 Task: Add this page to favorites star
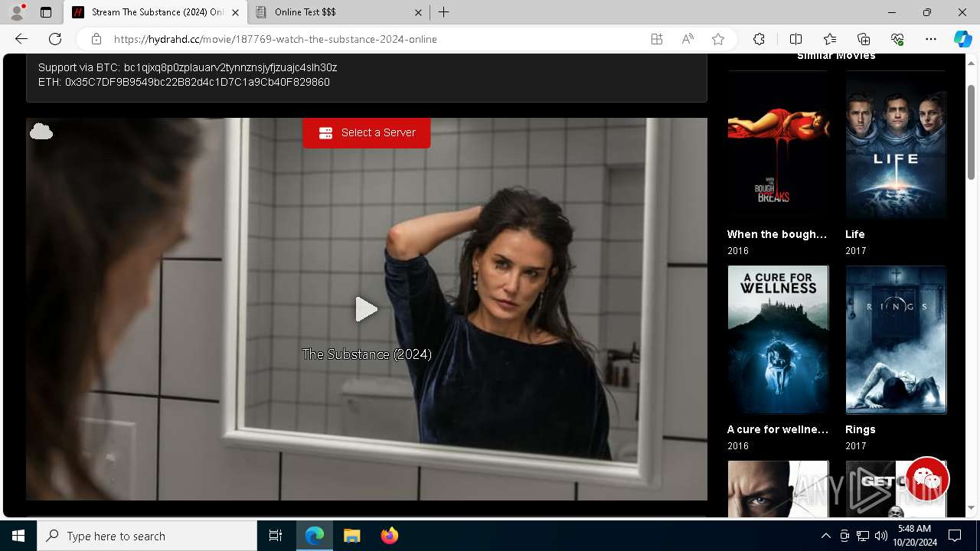point(718,39)
